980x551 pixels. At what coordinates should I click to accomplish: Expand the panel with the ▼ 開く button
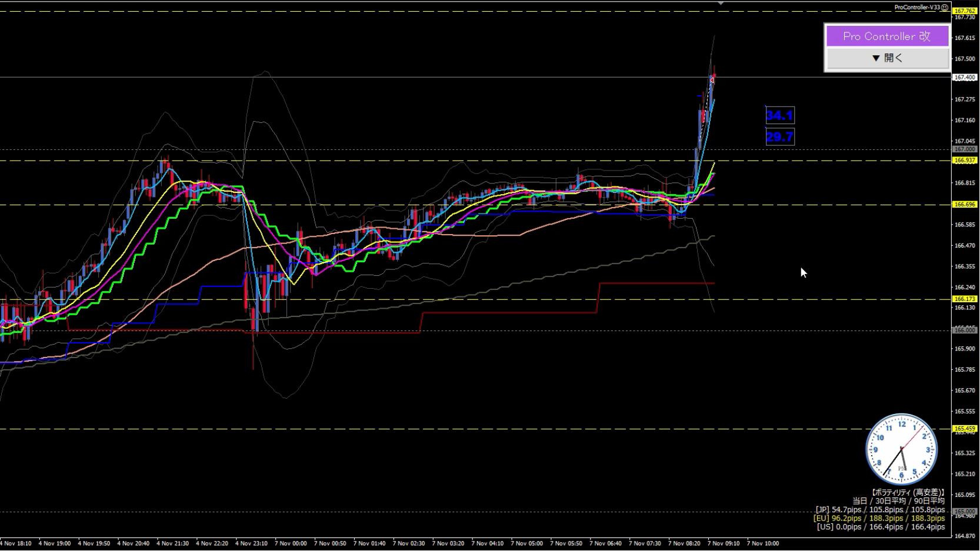[x=887, y=58]
